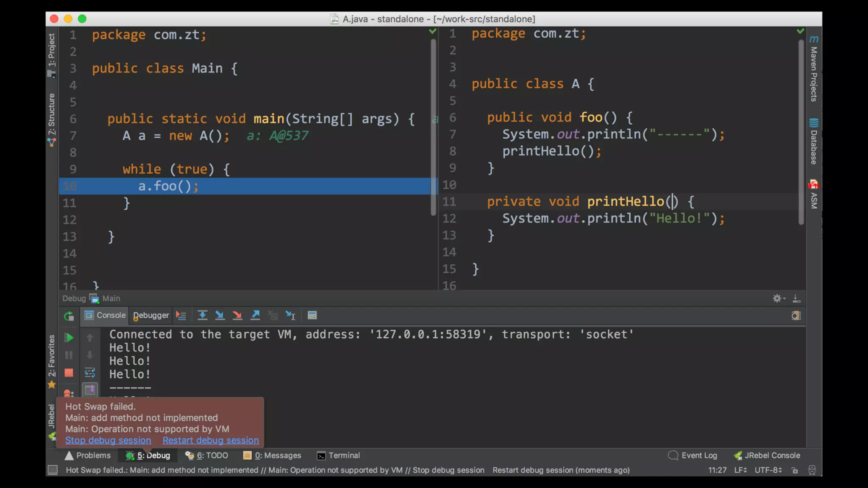The width and height of the screenshot is (868, 488).
Task: Open the debug panel gear settings dropdown
Action: pos(779,299)
